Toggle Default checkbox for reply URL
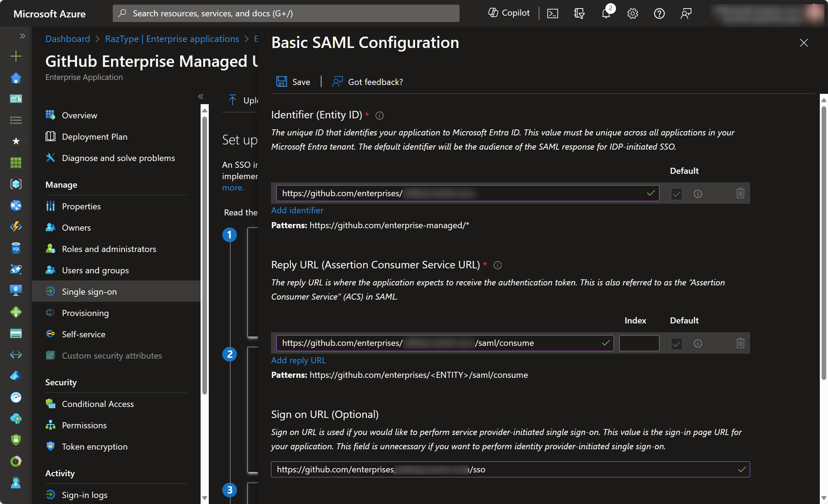The height and width of the screenshot is (504, 828). pos(676,343)
